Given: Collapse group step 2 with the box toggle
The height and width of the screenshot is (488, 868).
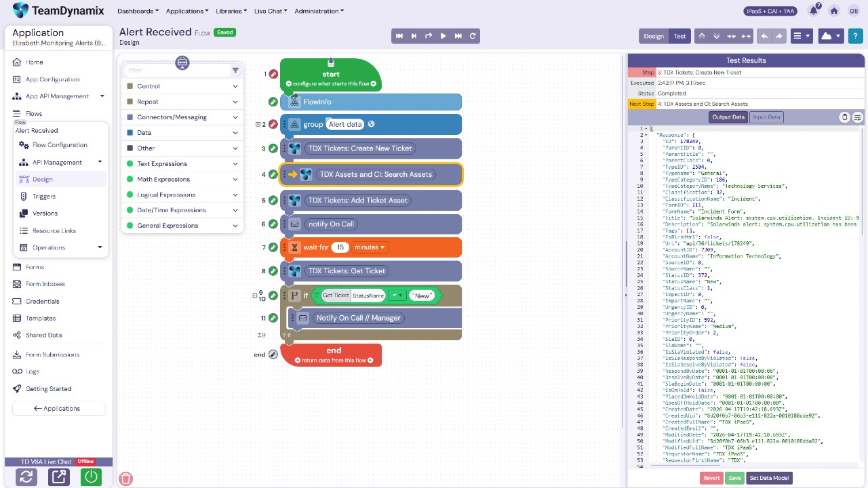Looking at the screenshot, I should click(x=258, y=124).
